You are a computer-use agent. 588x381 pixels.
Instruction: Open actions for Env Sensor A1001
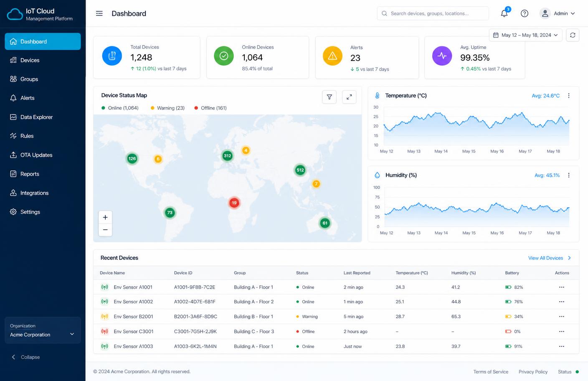[x=562, y=287]
